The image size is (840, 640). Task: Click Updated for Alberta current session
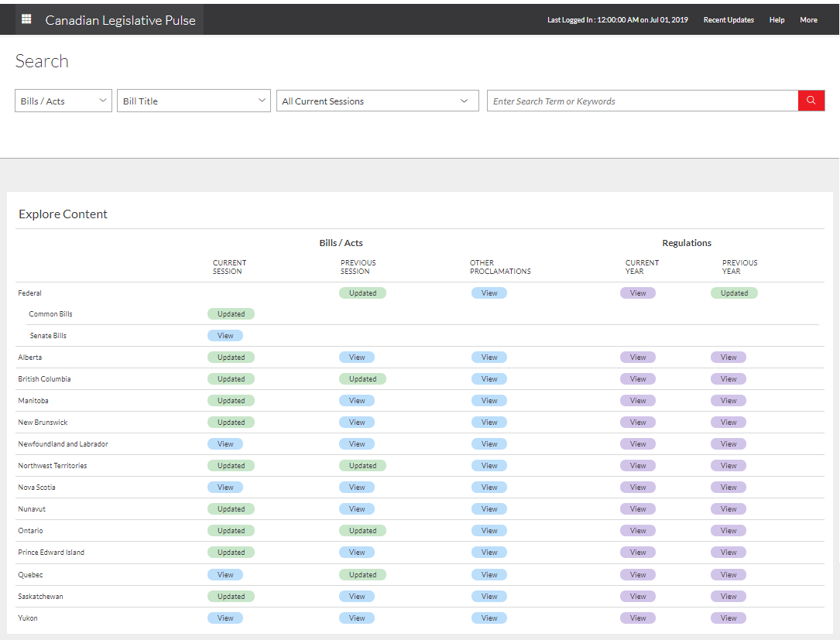231,357
